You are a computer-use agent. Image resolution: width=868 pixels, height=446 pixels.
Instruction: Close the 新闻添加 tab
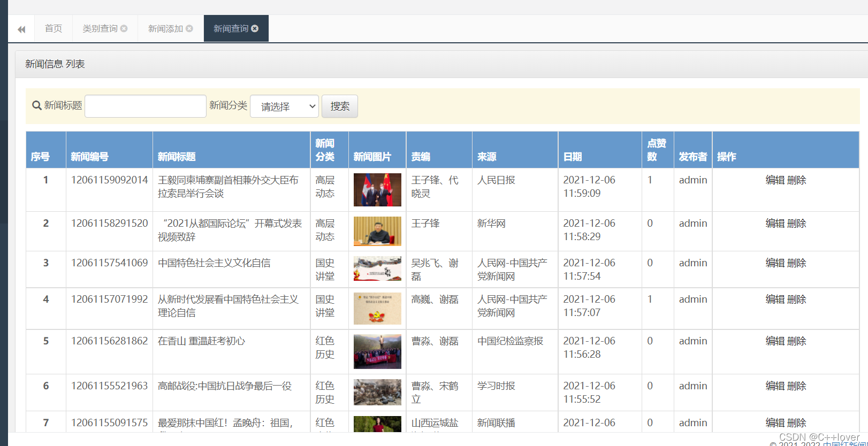click(x=189, y=28)
